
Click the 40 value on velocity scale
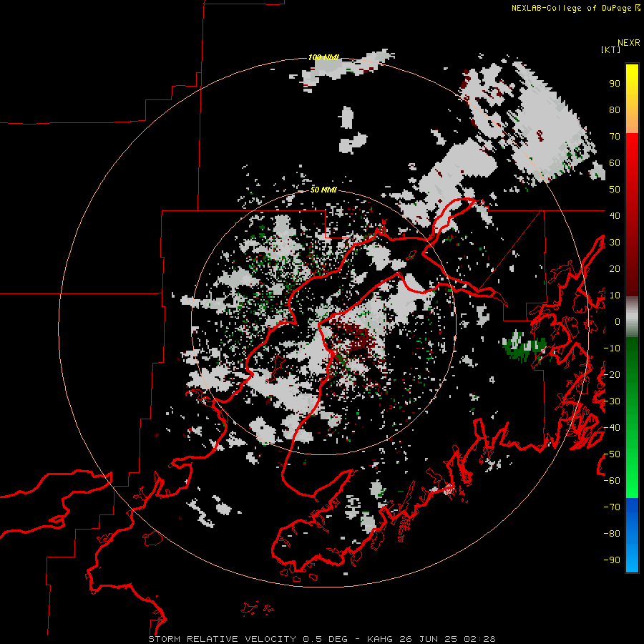(x=615, y=216)
